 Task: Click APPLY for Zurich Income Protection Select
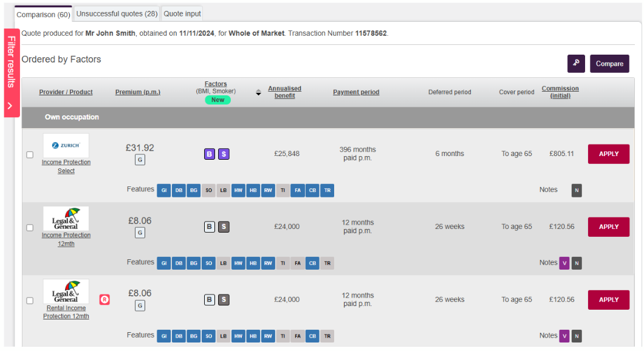point(608,154)
